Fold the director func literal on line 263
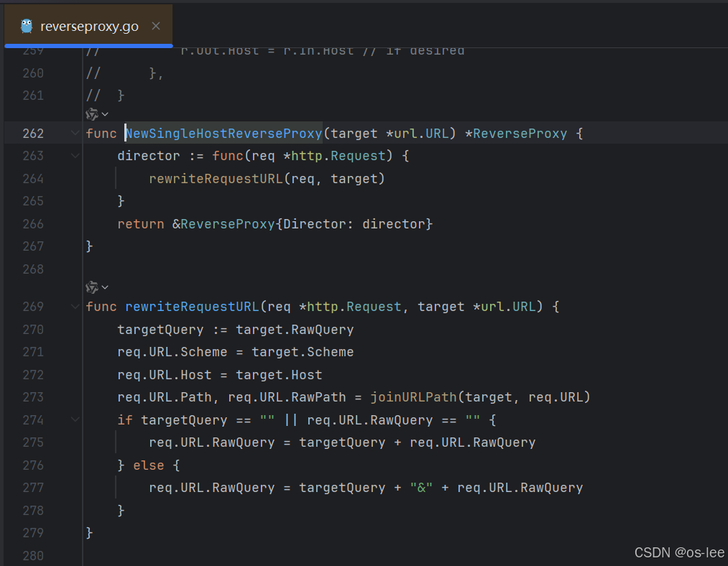Viewport: 728px width, 566px height. [x=75, y=156]
